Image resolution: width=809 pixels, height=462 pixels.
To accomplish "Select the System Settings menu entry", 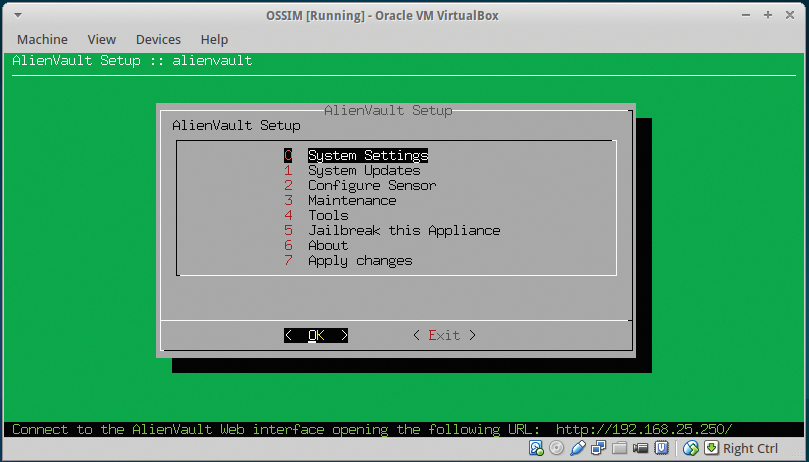I will [x=367, y=156].
